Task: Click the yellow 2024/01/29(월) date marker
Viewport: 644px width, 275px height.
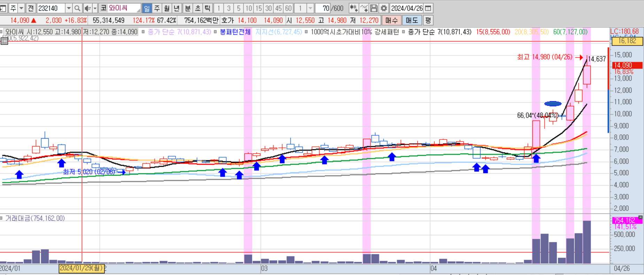Action: click(82, 268)
